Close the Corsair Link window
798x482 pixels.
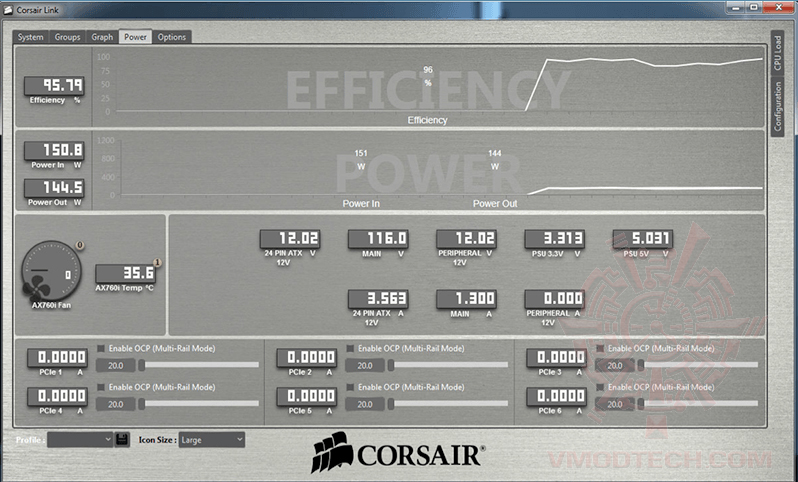[x=779, y=8]
